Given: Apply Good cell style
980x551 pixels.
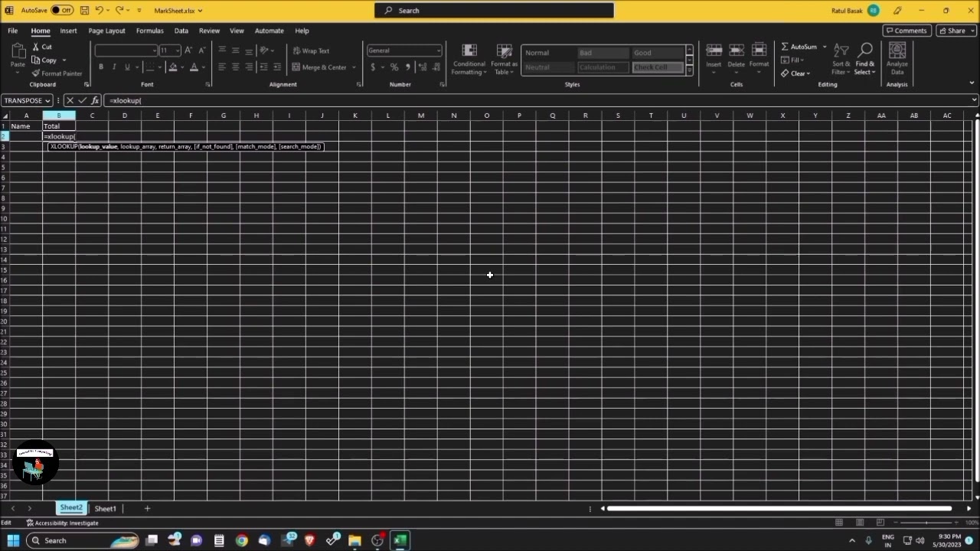Looking at the screenshot, I should (x=658, y=53).
